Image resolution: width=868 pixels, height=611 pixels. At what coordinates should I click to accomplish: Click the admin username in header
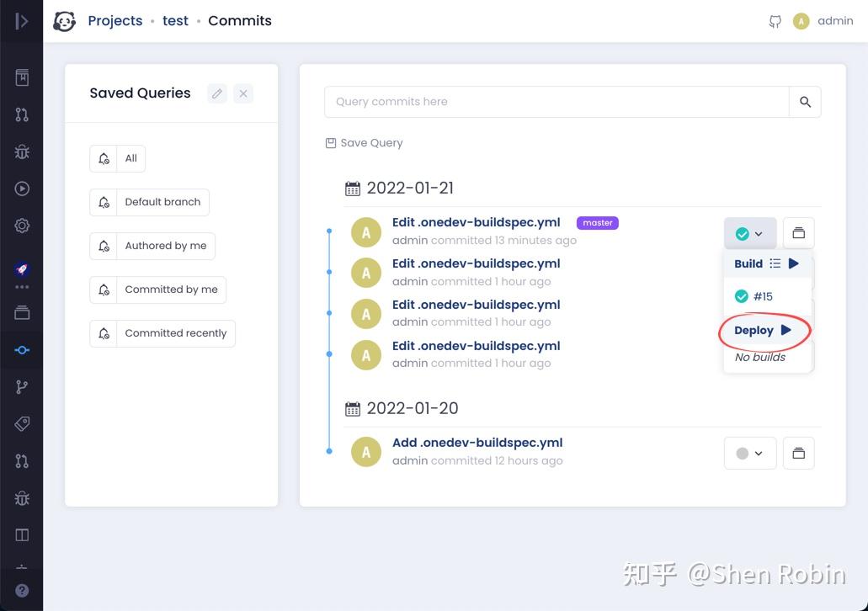point(835,21)
